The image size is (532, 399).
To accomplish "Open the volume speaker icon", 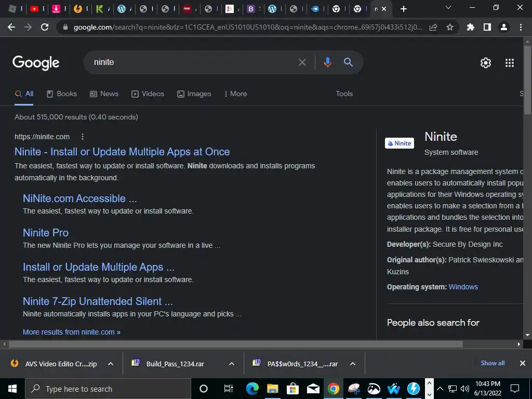I will (x=465, y=389).
